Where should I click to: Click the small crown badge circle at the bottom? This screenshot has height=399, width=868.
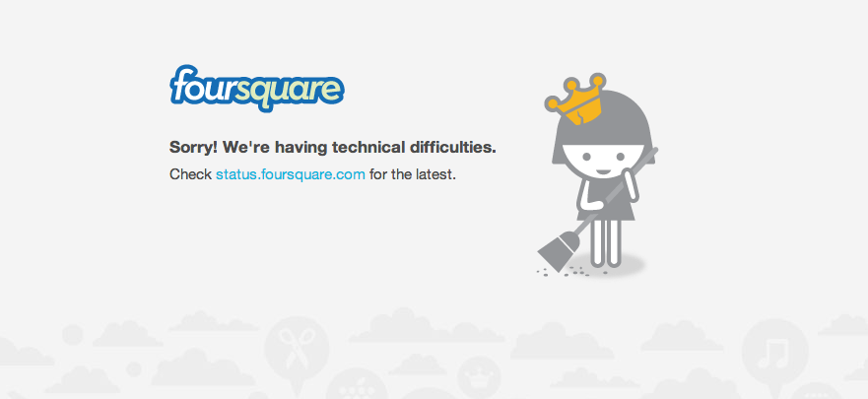point(478,377)
